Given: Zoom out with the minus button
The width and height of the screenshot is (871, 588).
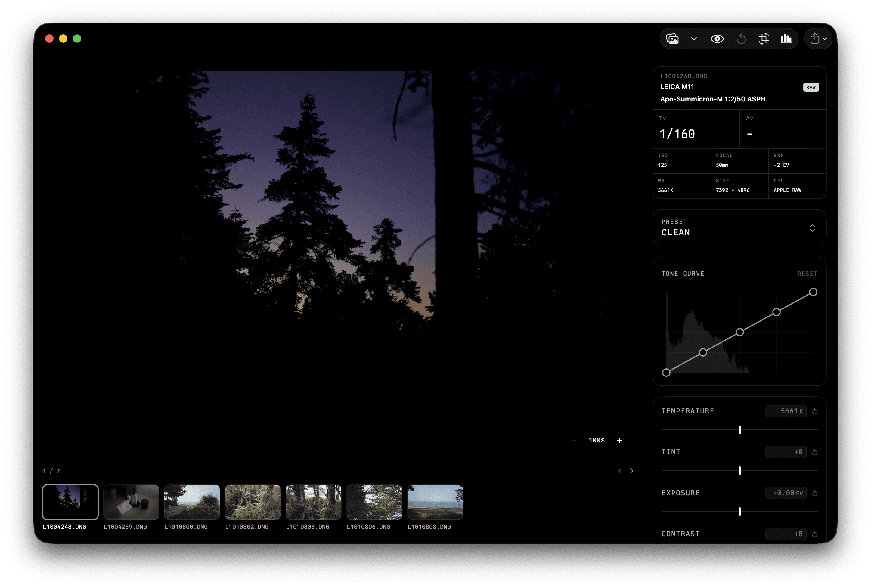Looking at the screenshot, I should click(573, 440).
